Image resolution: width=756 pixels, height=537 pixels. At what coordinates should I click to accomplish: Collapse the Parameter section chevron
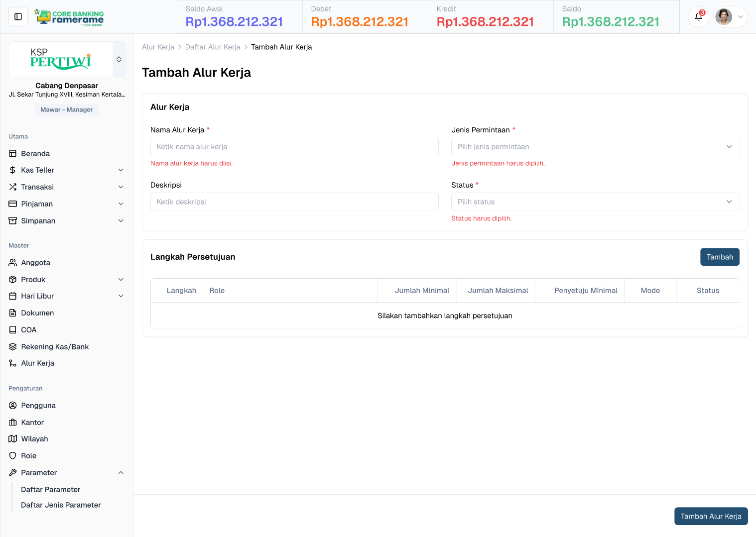(x=121, y=472)
